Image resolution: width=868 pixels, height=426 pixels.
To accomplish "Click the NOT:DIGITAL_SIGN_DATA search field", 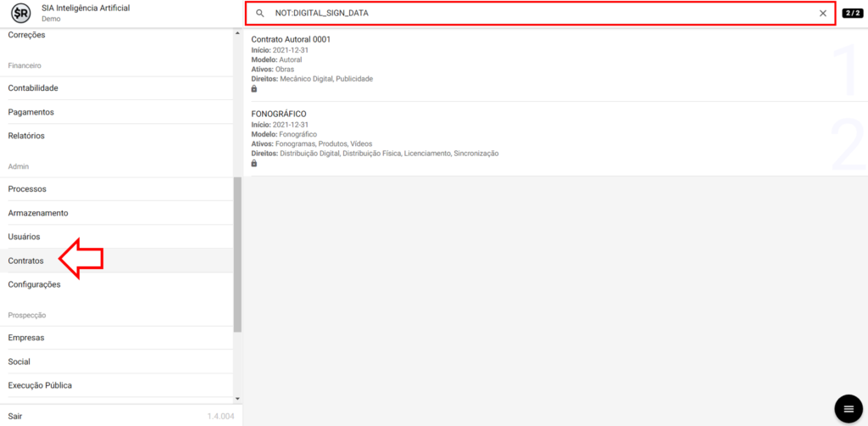I will [x=542, y=14].
